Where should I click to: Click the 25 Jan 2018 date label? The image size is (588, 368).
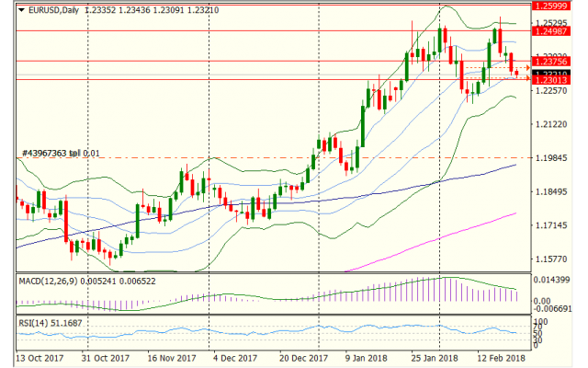(434, 358)
